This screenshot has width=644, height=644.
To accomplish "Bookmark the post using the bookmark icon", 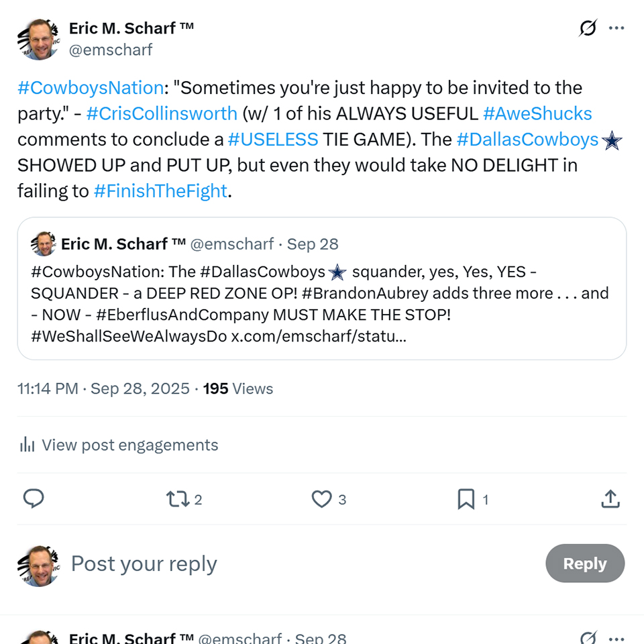I will (x=466, y=498).
